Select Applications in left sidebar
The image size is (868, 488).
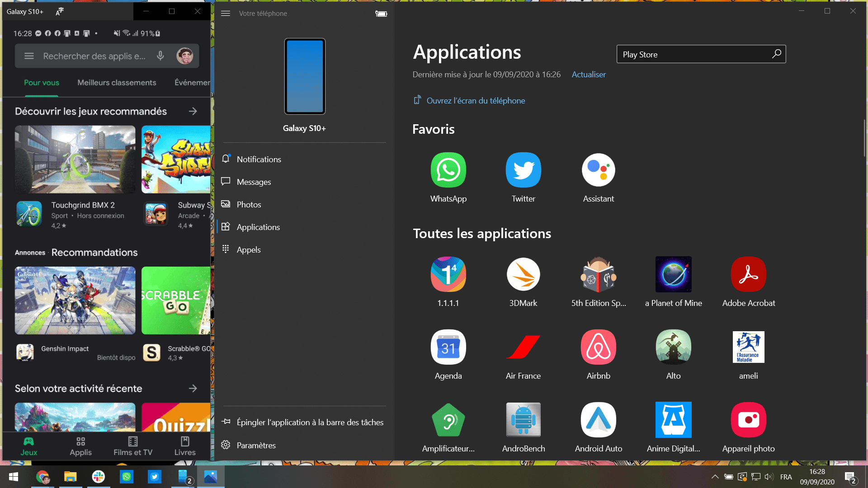pyautogui.click(x=258, y=226)
